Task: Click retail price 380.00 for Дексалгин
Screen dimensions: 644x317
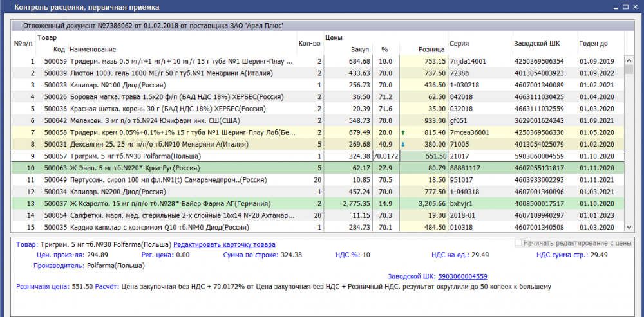Action: coord(435,144)
